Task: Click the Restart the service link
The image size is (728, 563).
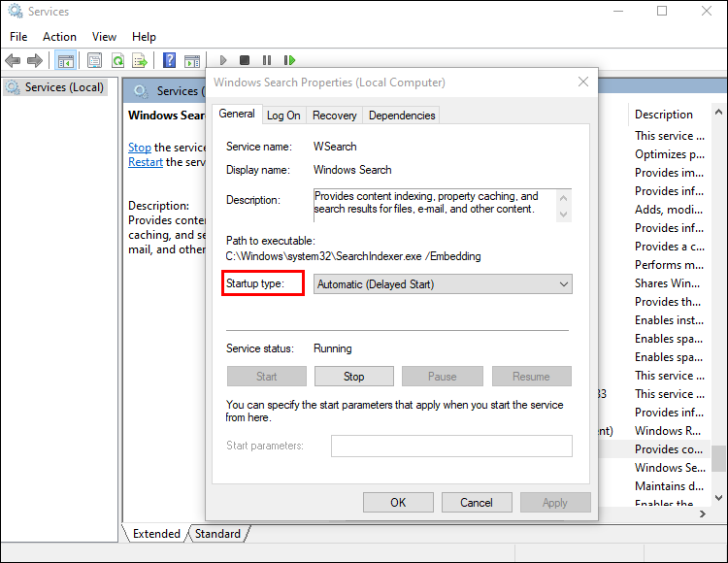Action: (146, 162)
